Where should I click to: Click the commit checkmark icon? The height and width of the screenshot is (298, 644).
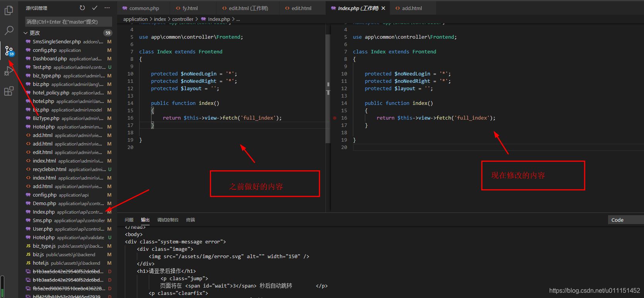click(x=95, y=8)
